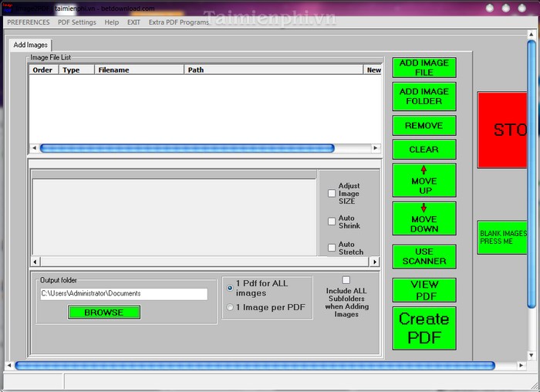Enable the Adjust Image SIZE checkbox
540x392 pixels.
click(332, 193)
